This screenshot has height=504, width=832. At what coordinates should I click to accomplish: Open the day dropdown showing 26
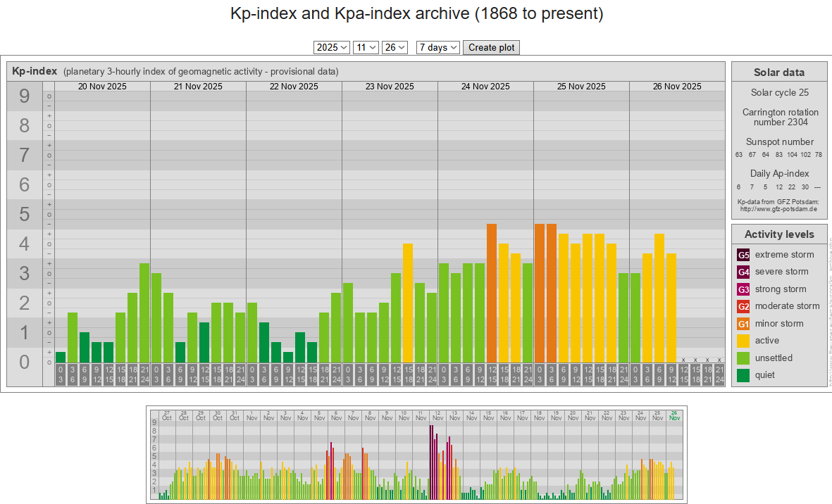click(x=395, y=47)
